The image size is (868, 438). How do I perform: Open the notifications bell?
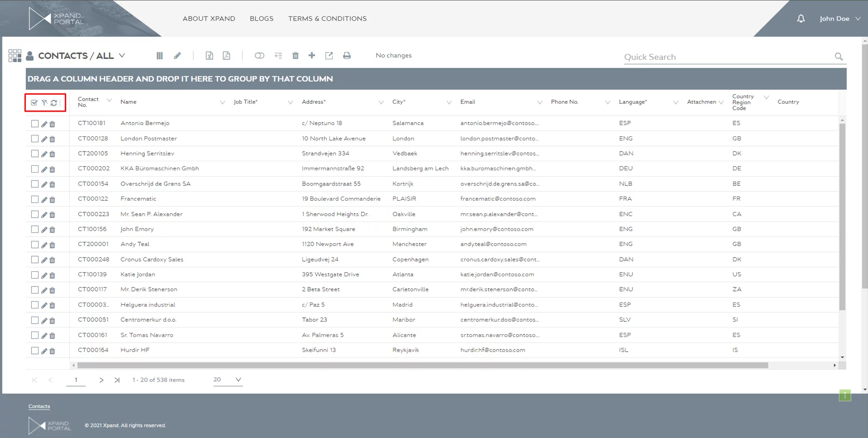point(800,19)
